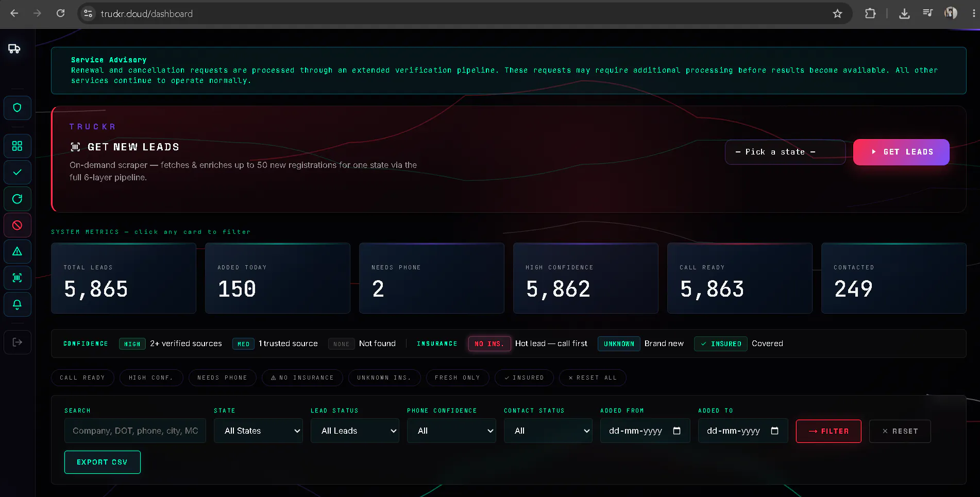Open the scanner icon in the sidebar

click(17, 278)
